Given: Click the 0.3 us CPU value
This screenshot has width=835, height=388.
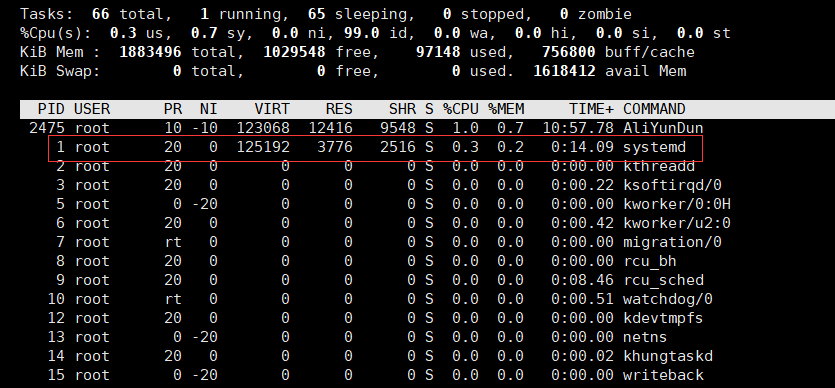Looking at the screenshot, I should [123, 34].
